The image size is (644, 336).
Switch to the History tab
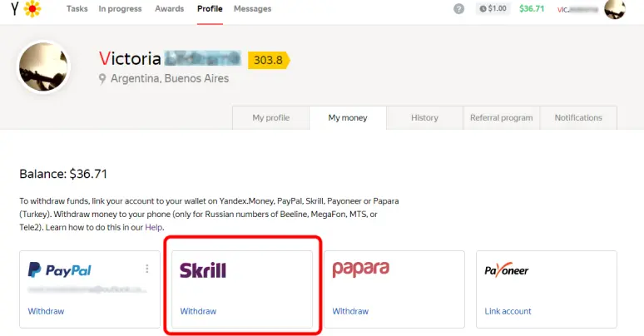pos(424,118)
